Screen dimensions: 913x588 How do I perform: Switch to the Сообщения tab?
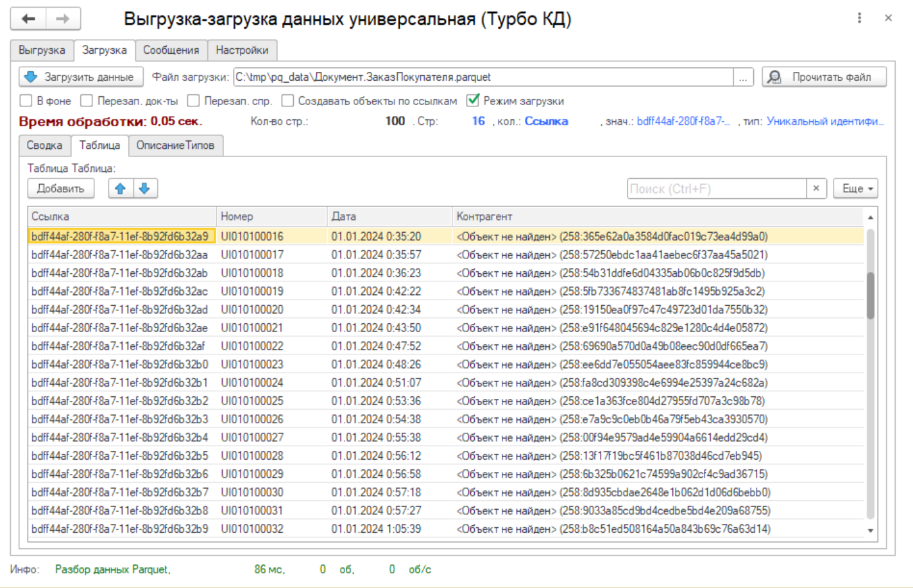click(x=171, y=50)
